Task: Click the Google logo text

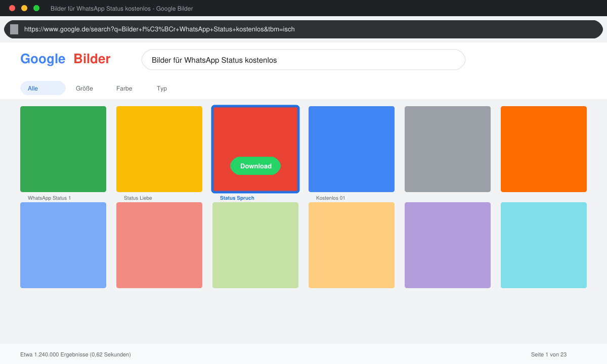Action: point(43,59)
